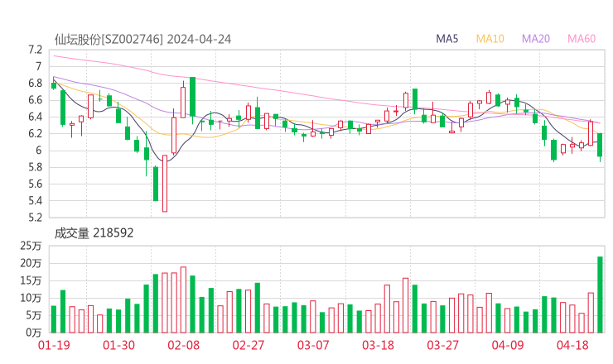Click the 04-09 date axis label
Screen dimensions: 613x364
coord(508,345)
